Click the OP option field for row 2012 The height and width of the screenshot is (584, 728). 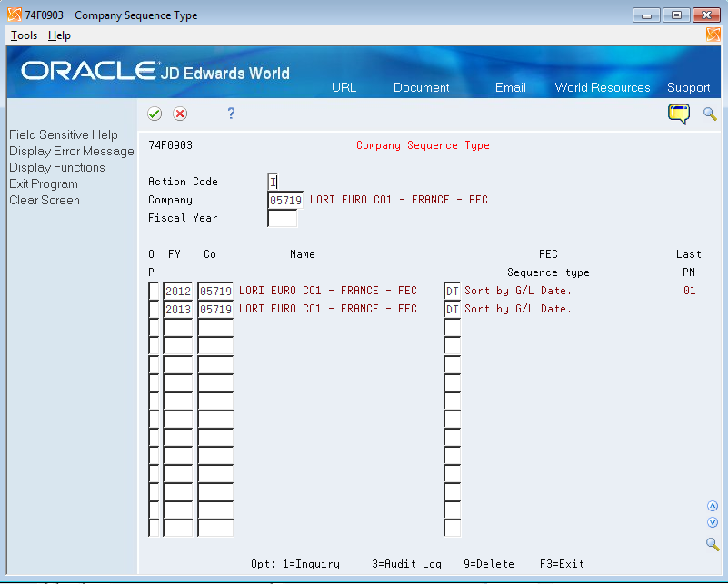(154, 291)
